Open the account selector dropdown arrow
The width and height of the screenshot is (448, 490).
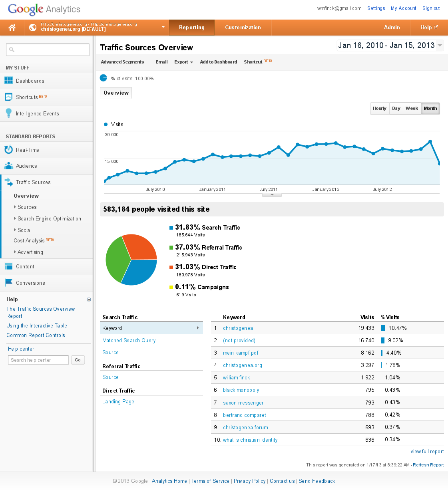(163, 27)
